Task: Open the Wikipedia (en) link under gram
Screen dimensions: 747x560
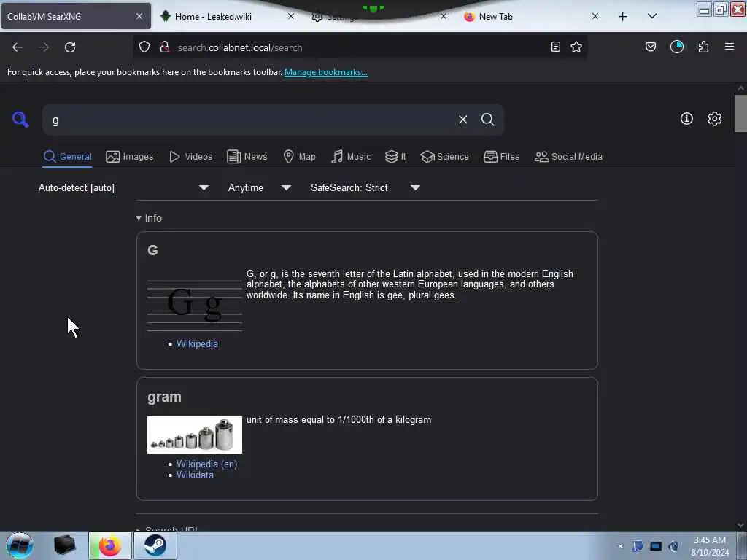Action: [x=206, y=464]
